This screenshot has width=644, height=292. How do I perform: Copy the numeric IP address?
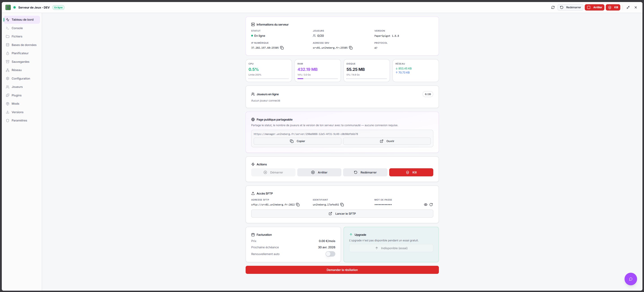(282, 48)
